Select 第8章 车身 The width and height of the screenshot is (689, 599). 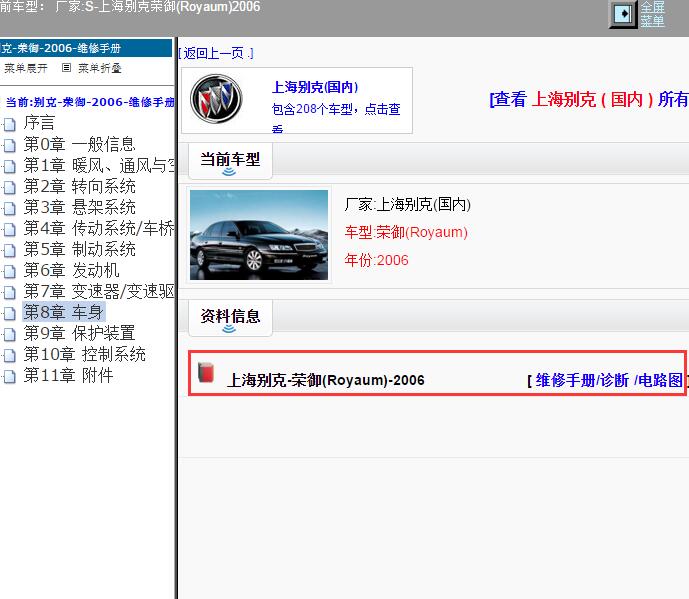[x=63, y=312]
